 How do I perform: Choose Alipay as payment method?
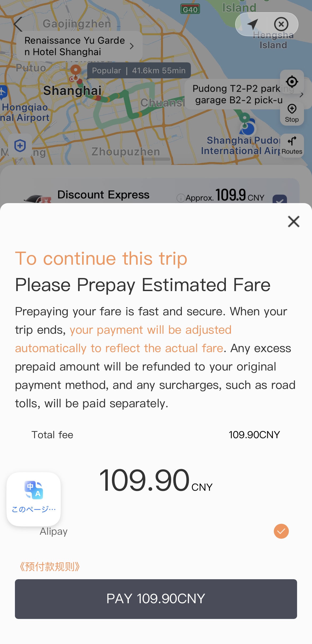pyautogui.click(x=54, y=531)
